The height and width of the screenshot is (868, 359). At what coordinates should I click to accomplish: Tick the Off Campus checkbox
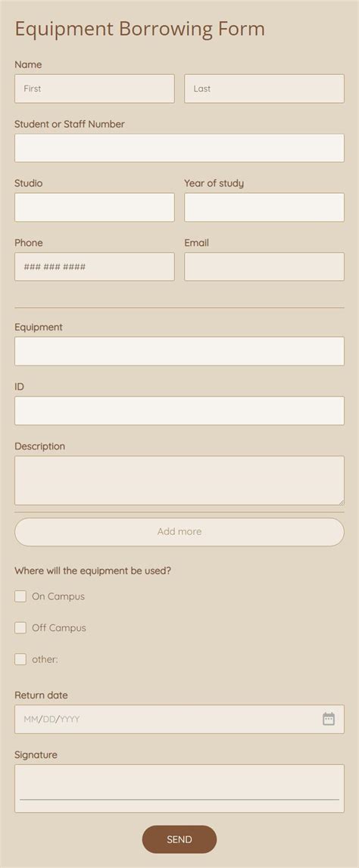20,628
